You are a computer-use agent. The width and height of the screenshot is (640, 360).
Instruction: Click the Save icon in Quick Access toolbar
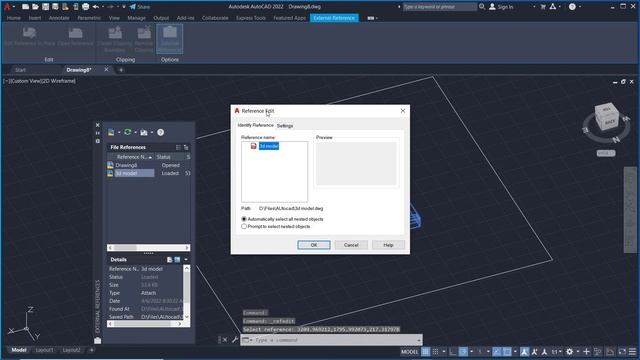45,7
